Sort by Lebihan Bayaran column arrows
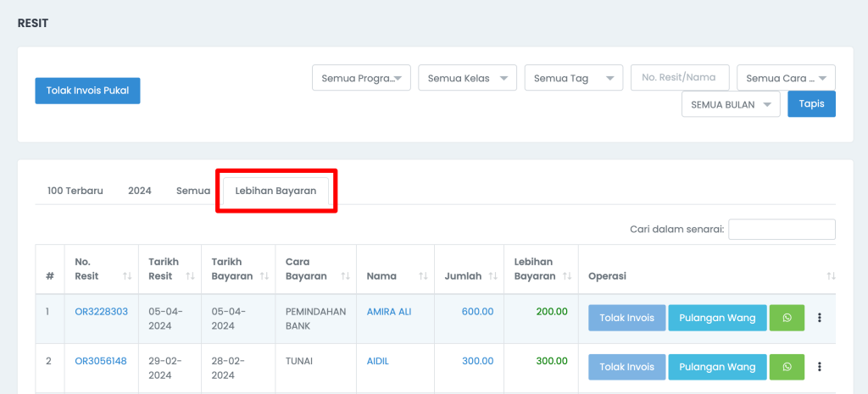The height and width of the screenshot is (394, 868). coord(567,275)
